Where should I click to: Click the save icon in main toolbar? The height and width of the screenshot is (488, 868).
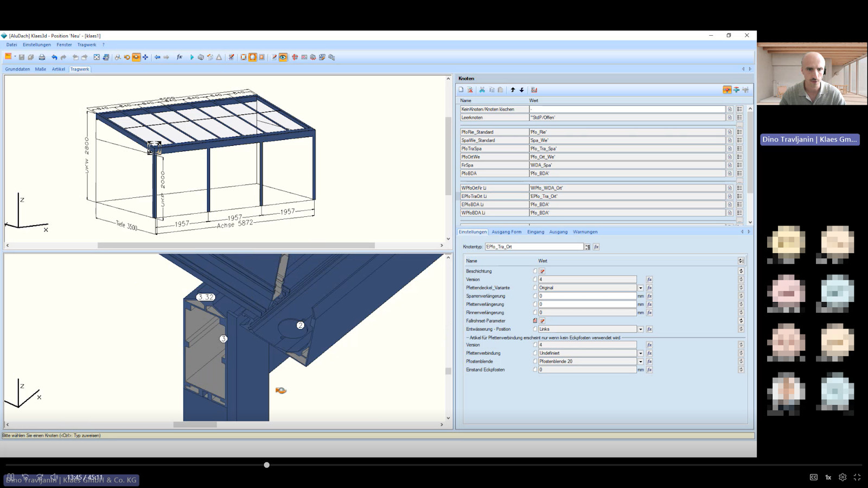[22, 57]
